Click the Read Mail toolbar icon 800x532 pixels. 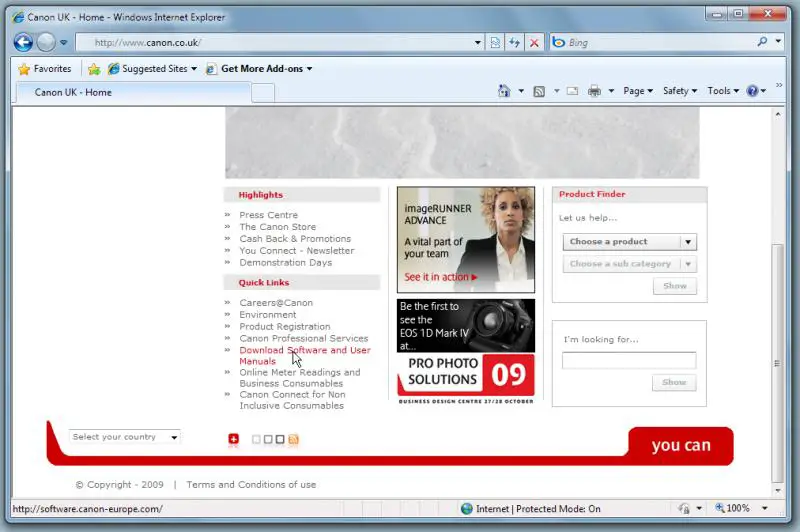pyautogui.click(x=573, y=91)
